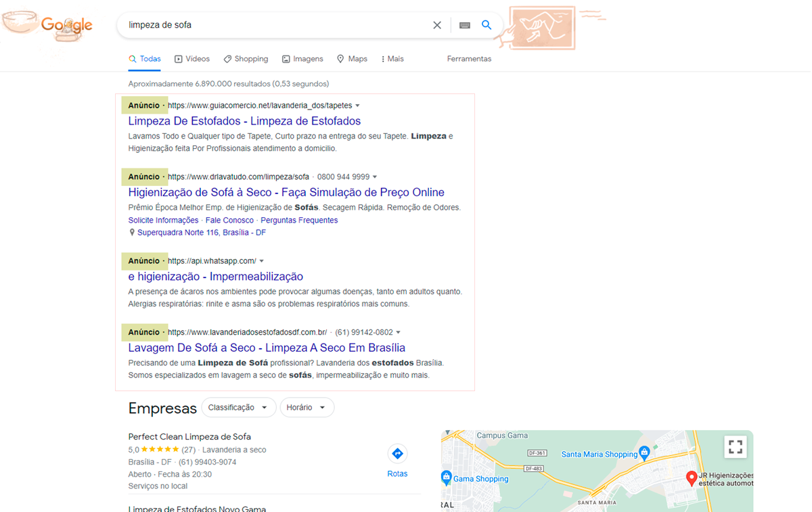Screen dimensions: 812x512
Task: Click the blue search magnifier icon
Action: tap(487, 24)
